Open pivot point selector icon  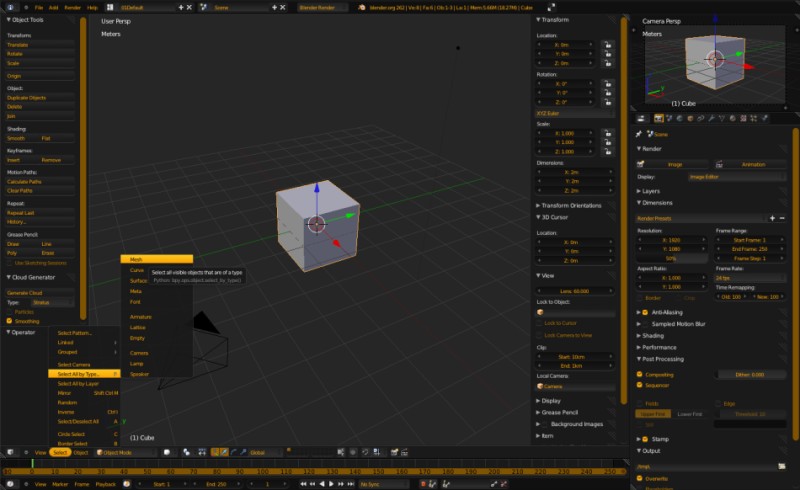point(186,452)
